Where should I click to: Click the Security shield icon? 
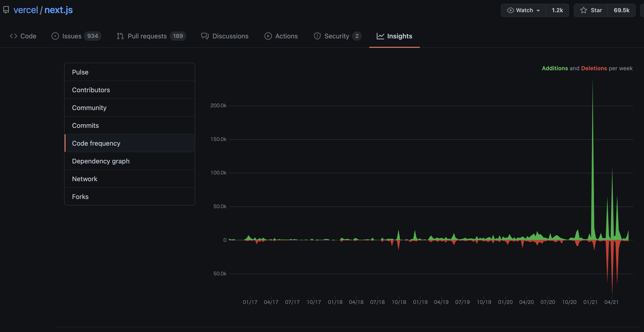(x=317, y=36)
